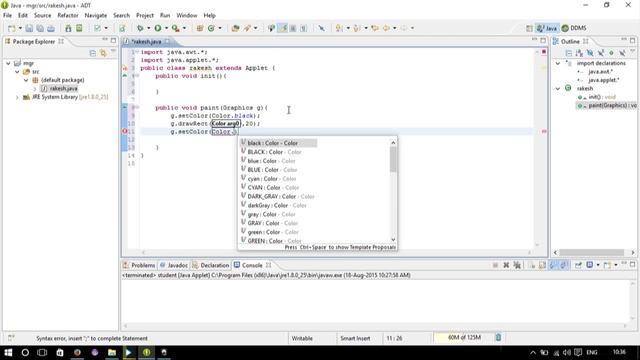640x360 pixels.
Task: Toggle Show Whitespace Characters in toolbar
Action: point(303,28)
